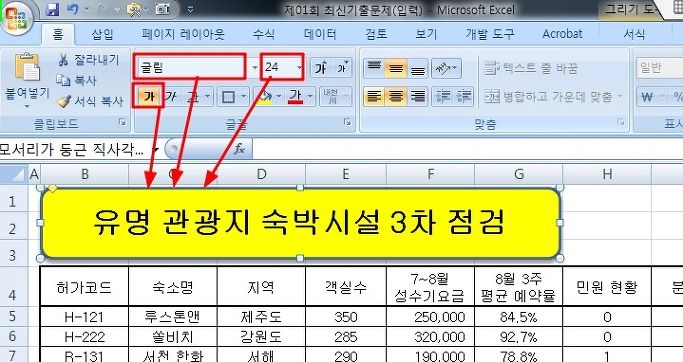Click the number format box 일반
The width and height of the screenshot is (683, 362).
[659, 68]
